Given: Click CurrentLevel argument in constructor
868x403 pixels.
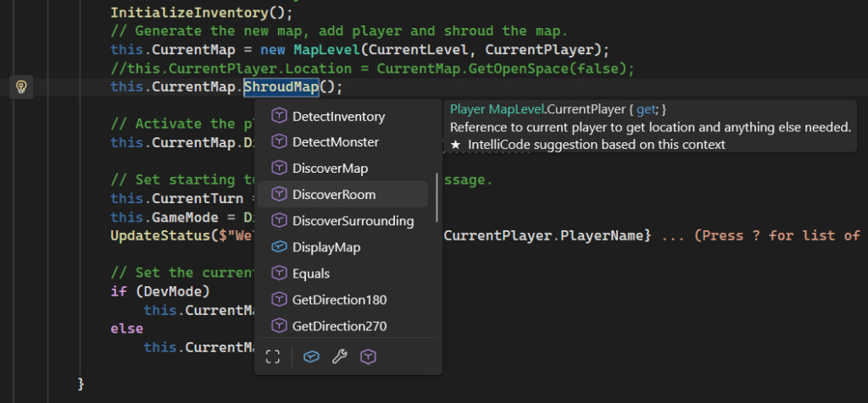Looking at the screenshot, I should pyautogui.click(x=418, y=50).
